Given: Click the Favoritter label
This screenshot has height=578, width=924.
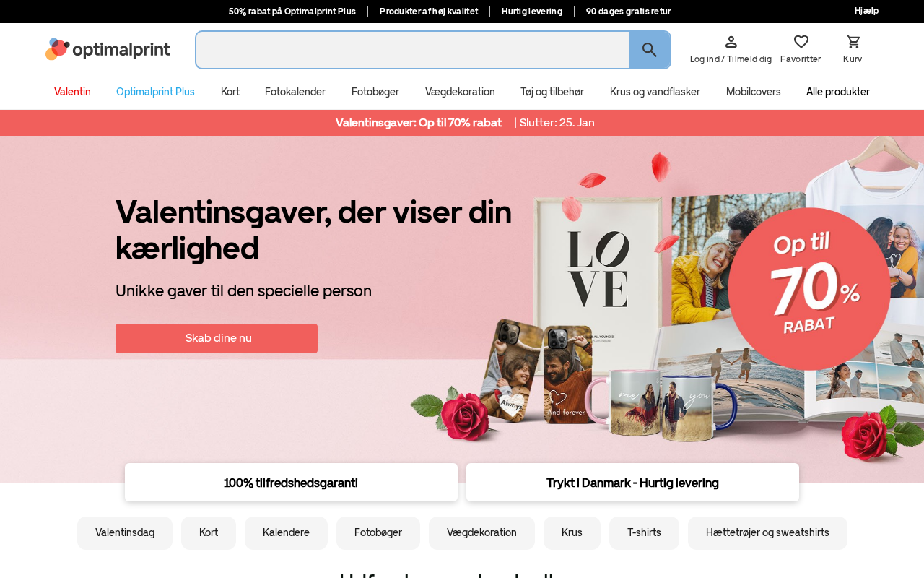Looking at the screenshot, I should point(801,59).
